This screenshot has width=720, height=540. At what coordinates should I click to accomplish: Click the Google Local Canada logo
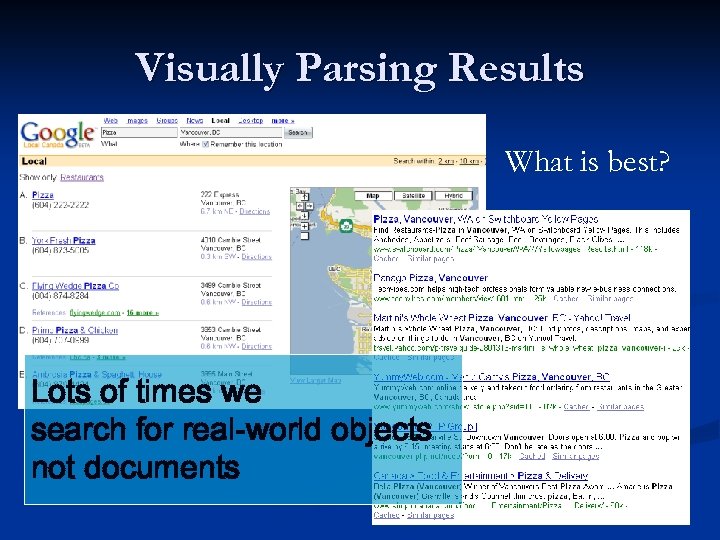(57, 135)
